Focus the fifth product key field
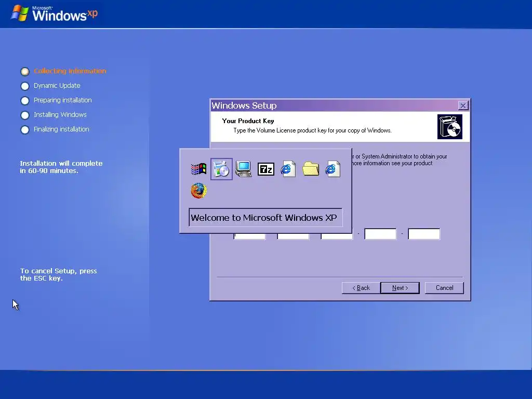This screenshot has width=532, height=399. point(424,234)
